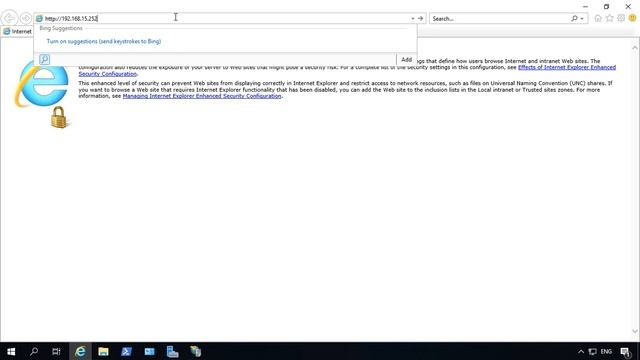Open the notification center icon

pyautogui.click(x=626, y=352)
